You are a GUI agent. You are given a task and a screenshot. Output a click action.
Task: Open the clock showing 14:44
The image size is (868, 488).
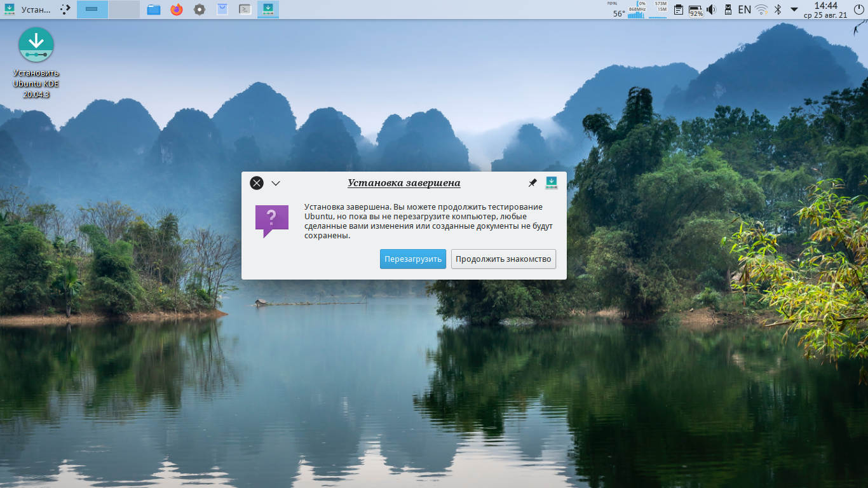[x=825, y=10]
